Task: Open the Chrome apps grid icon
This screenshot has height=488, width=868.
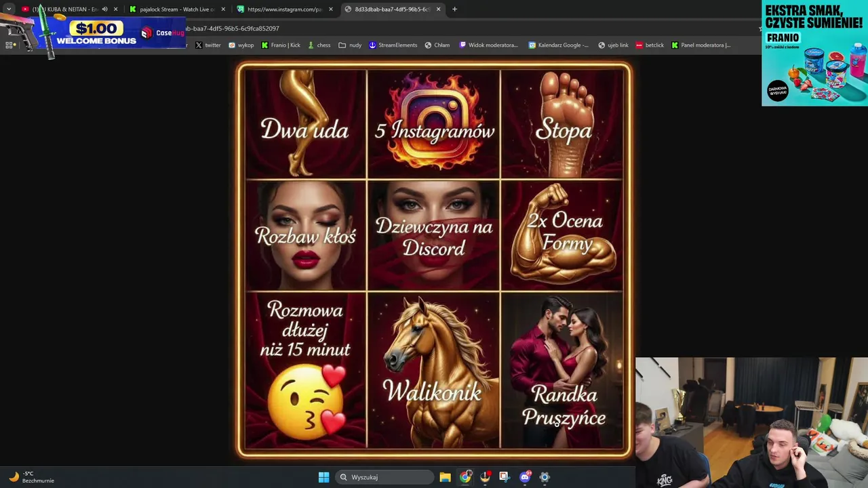Action: (9, 45)
